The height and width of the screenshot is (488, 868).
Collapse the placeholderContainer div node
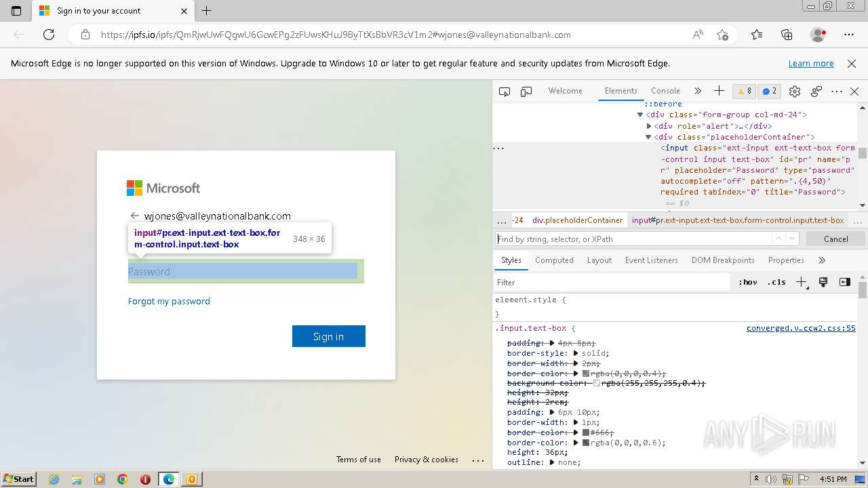pos(648,137)
